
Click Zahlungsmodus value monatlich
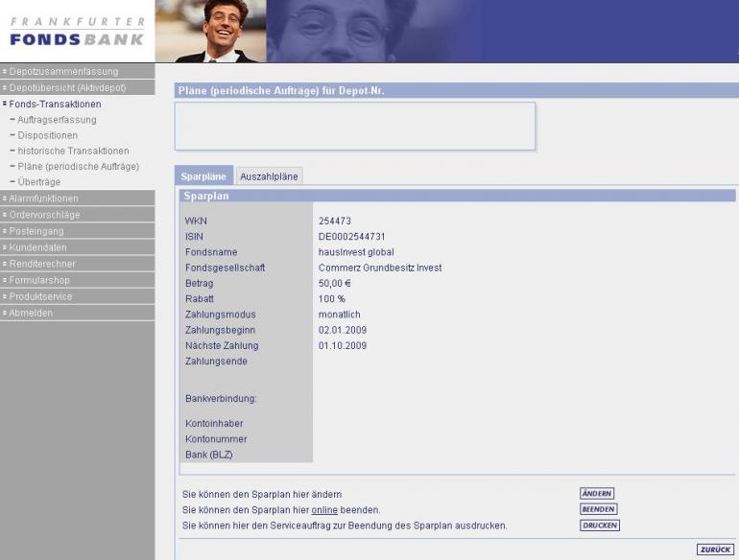pos(340,315)
